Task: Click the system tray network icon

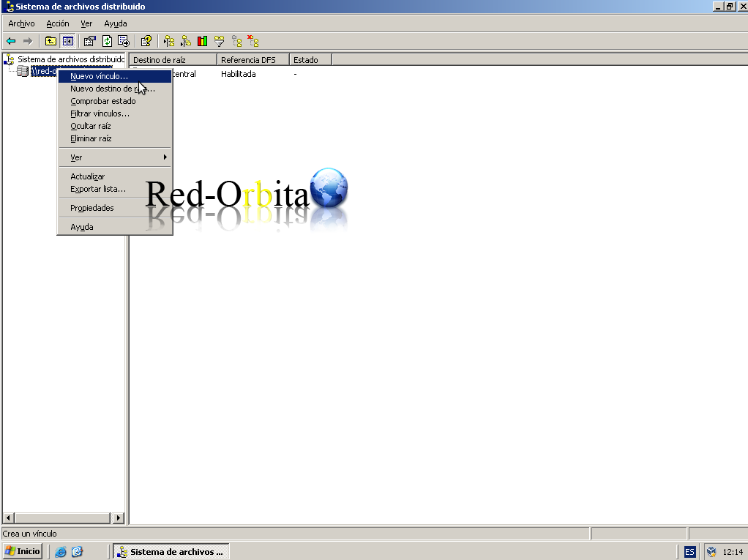Action: click(711, 552)
